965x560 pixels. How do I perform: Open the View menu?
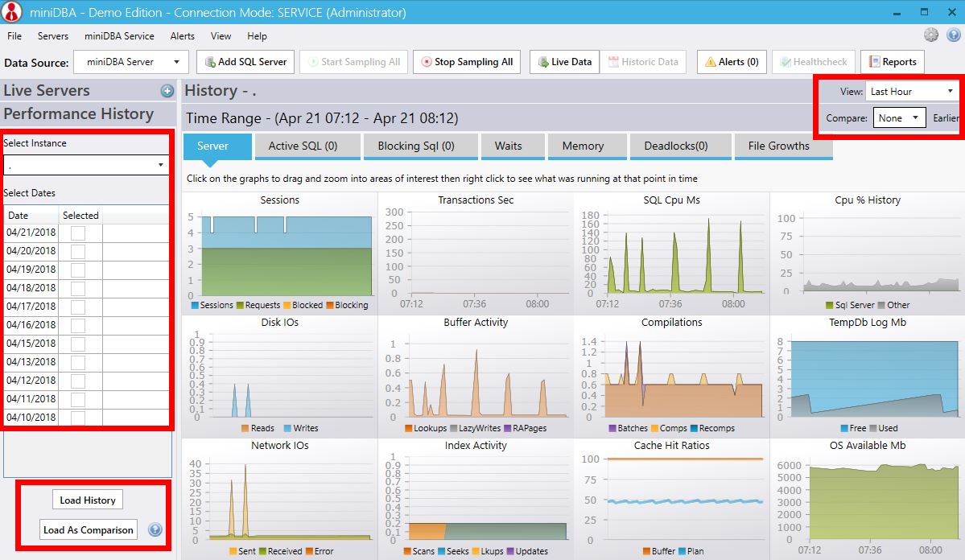pyautogui.click(x=221, y=35)
